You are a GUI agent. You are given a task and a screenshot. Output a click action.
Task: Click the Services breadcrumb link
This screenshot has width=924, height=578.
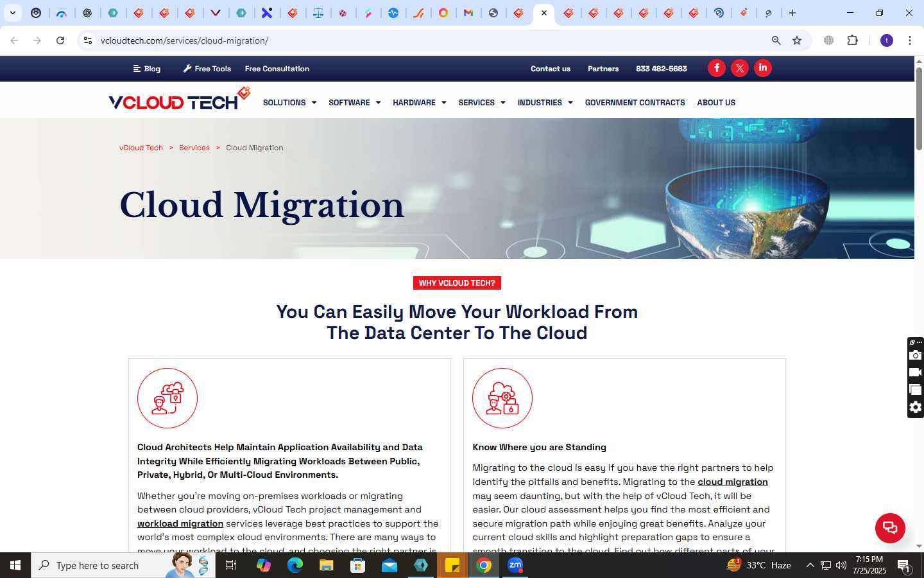click(194, 148)
